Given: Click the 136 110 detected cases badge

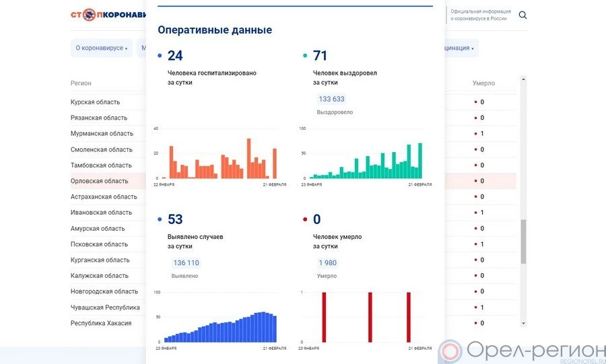Looking at the screenshot, I should pos(186,263).
